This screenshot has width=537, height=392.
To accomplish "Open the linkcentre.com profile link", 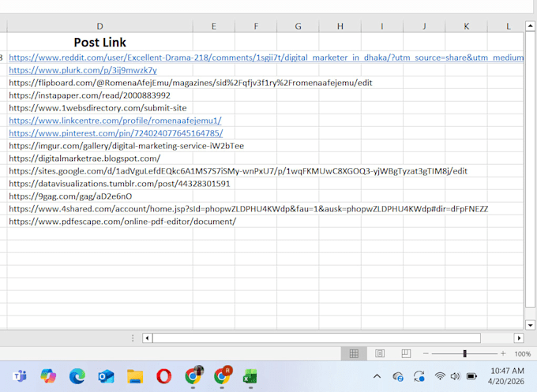I will pos(115,121).
